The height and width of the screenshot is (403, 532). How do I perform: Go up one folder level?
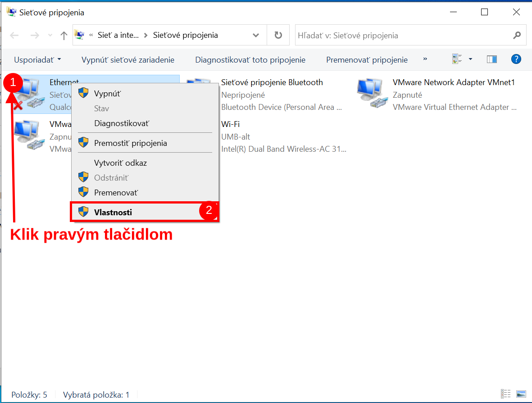64,35
